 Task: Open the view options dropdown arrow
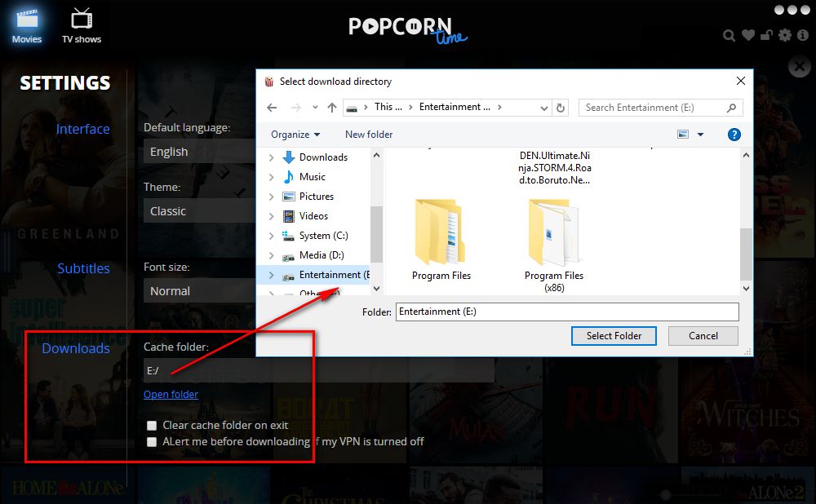pos(700,135)
